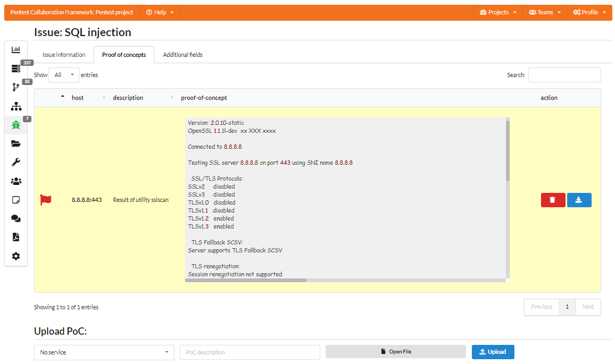Open the No service dropdown
615x364 pixels.
(x=104, y=352)
